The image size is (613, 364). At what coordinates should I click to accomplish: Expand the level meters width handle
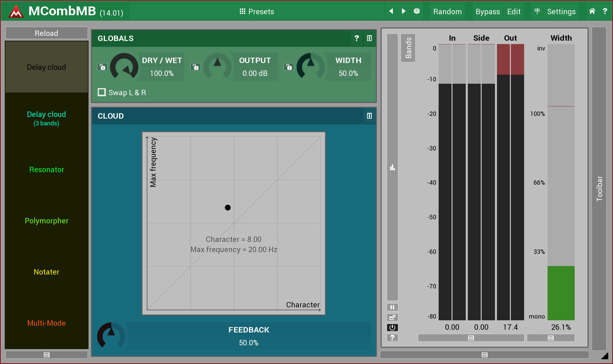click(471, 338)
